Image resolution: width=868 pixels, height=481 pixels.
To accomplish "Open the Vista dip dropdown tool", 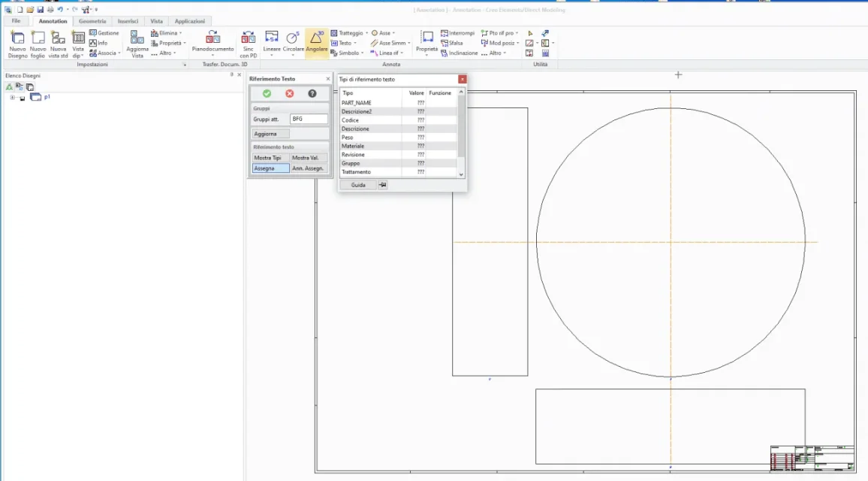I will (x=78, y=44).
